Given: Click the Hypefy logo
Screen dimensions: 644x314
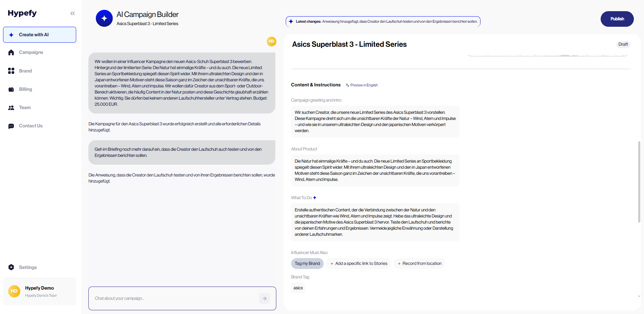Looking at the screenshot, I should tap(22, 13).
